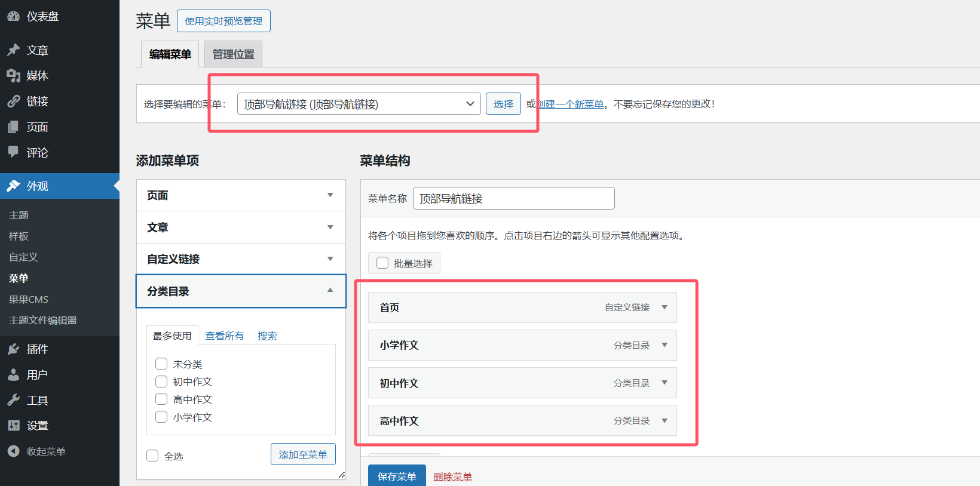Viewport: 980px width, 486px height.
Task: Open the 仪表盘 dashboard icon
Action: 13,17
